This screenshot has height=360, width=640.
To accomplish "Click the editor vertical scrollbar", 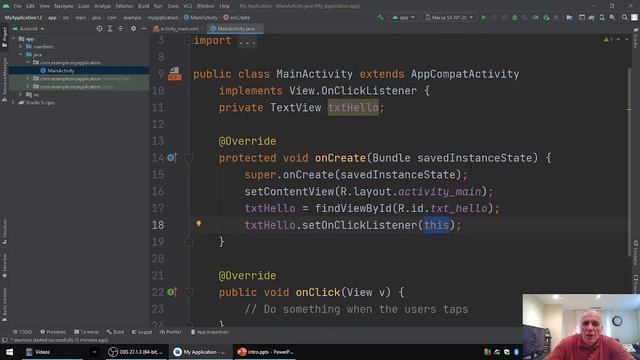I will pos(629,161).
